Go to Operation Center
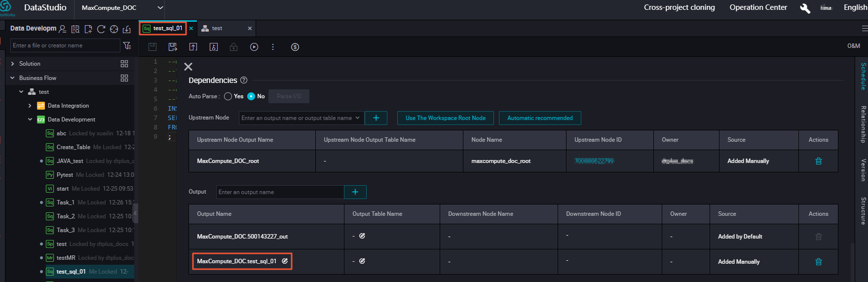This screenshot has width=868, height=282. point(758,7)
